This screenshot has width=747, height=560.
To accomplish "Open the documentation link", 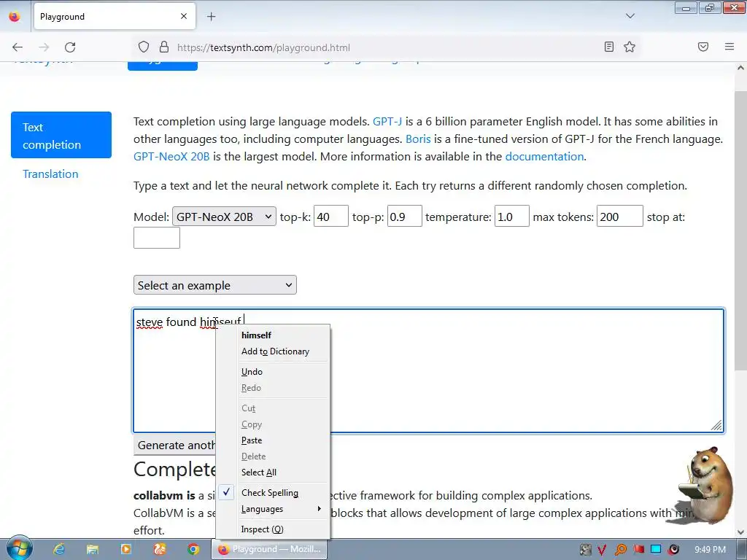I will (544, 157).
